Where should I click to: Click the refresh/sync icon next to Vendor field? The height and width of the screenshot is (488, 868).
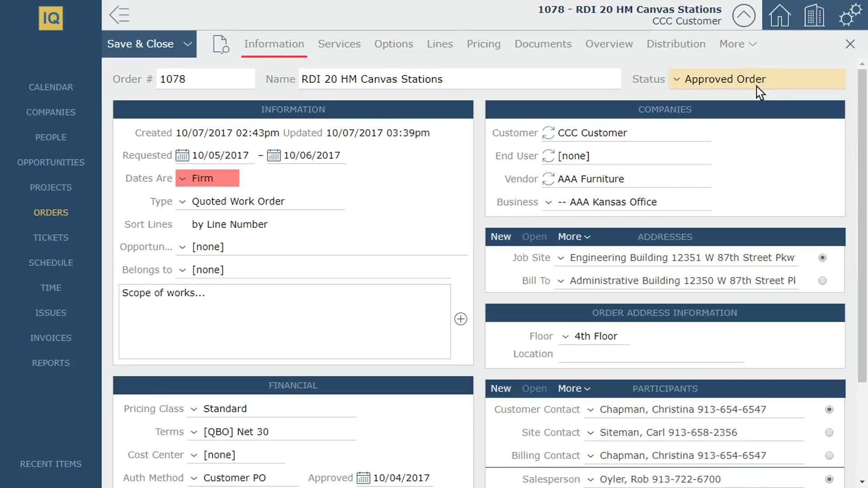coord(547,179)
